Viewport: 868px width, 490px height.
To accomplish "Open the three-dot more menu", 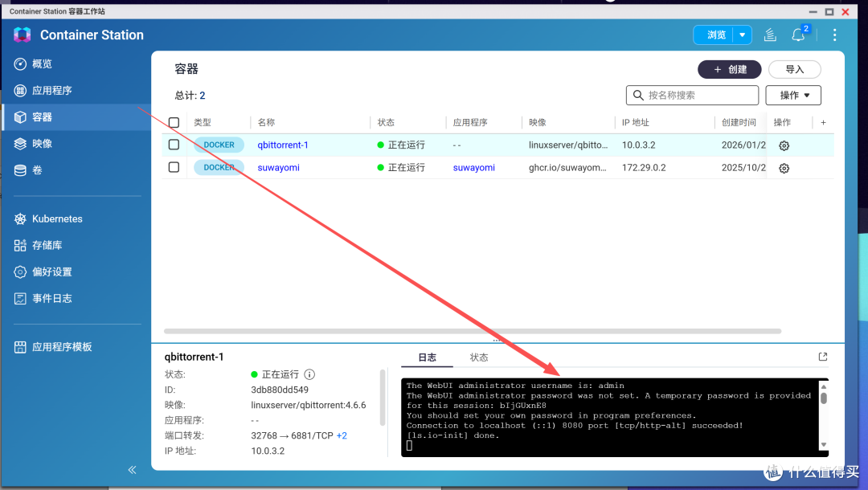I will click(x=834, y=35).
